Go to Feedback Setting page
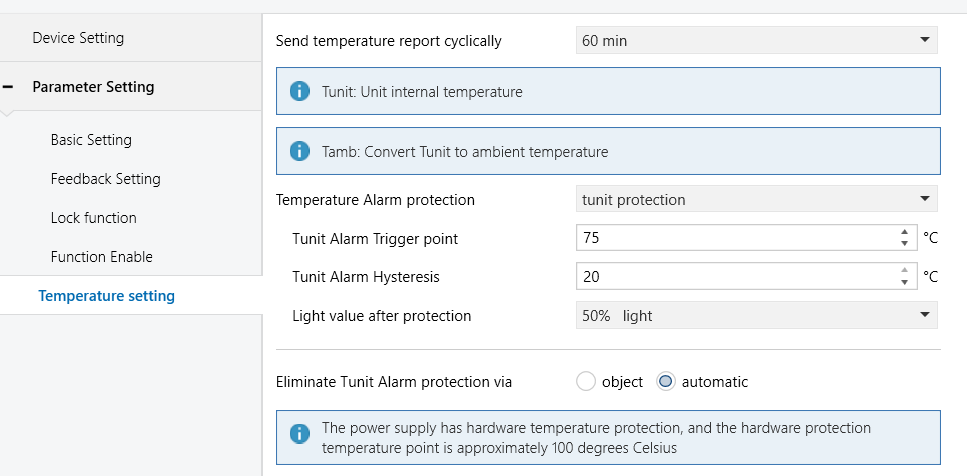This screenshot has width=967, height=476. 105,179
